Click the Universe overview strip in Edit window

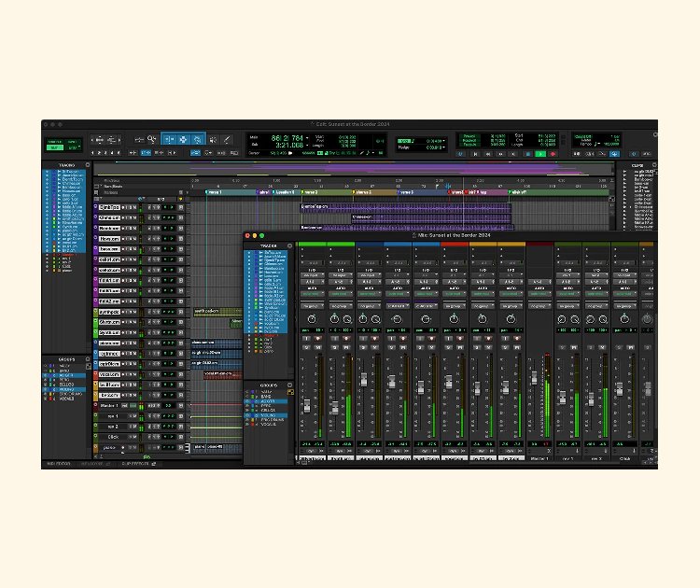click(355, 169)
